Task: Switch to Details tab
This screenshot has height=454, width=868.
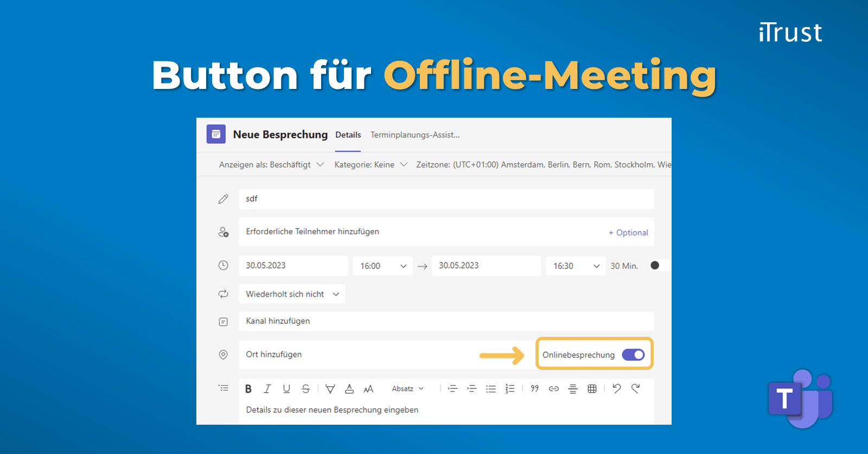Action: 348,135
